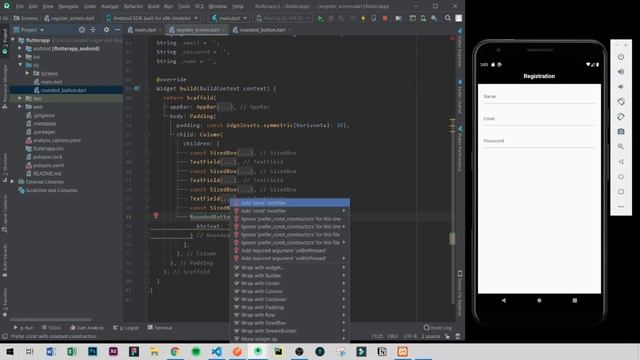Open Excel from the taskbar
640x360 pixels.
point(72,351)
